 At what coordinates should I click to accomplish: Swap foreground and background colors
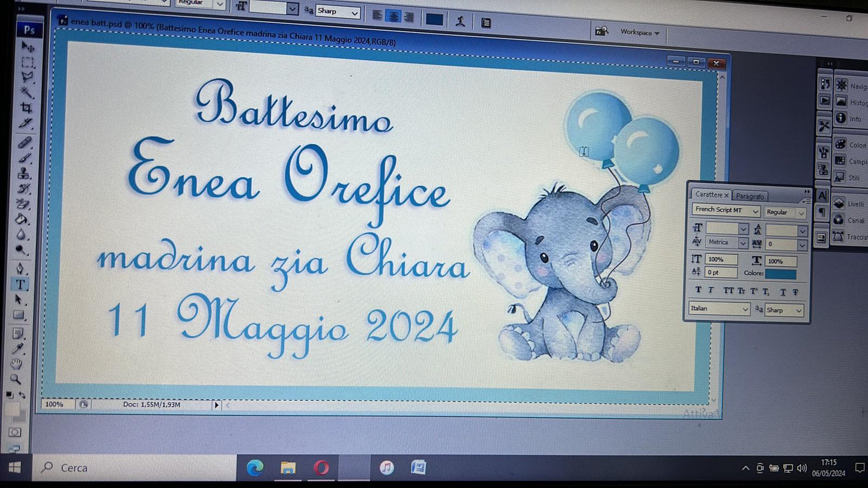click(22, 395)
